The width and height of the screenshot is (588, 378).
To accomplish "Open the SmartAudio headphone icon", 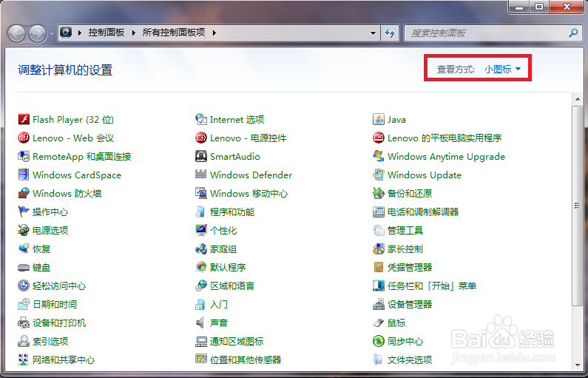I will 201,156.
